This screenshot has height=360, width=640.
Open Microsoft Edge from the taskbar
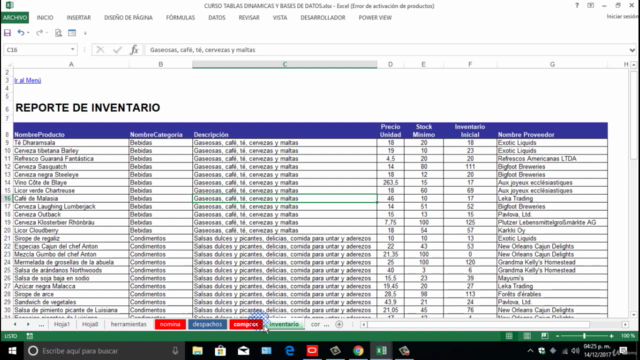289,351
